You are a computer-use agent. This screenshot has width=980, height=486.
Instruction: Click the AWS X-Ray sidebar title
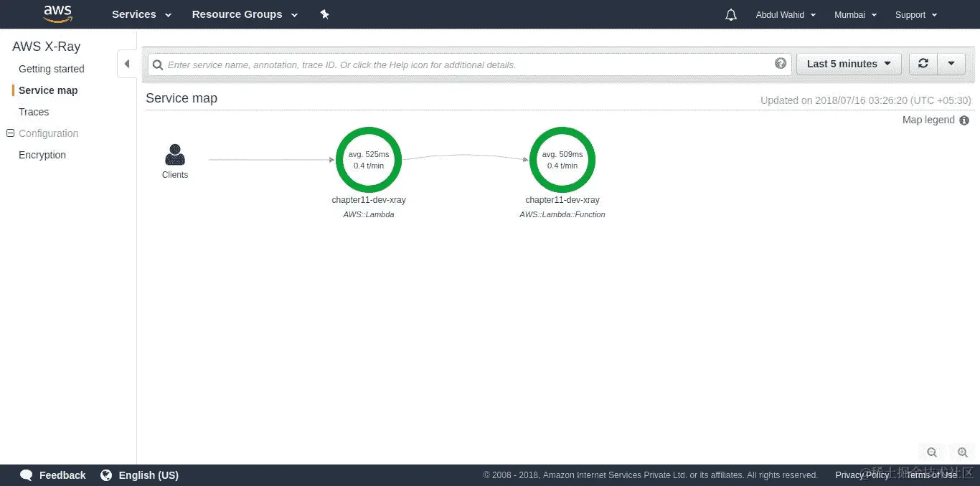47,47
